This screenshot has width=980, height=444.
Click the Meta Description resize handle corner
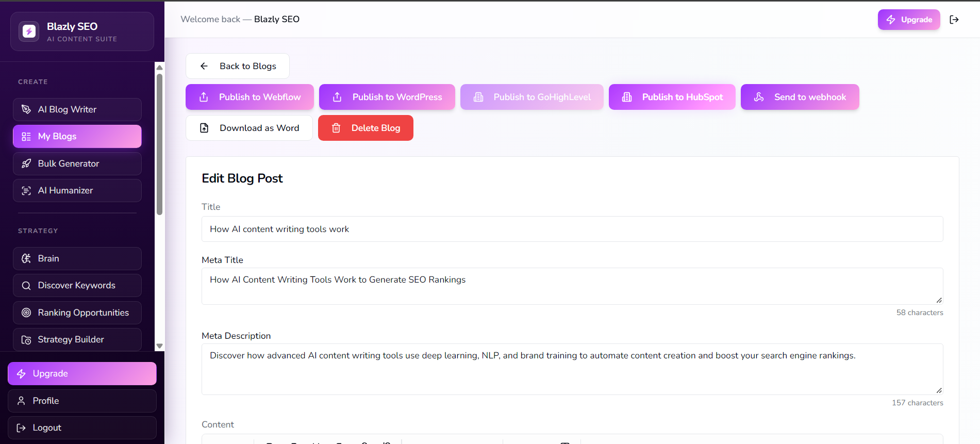tap(939, 390)
